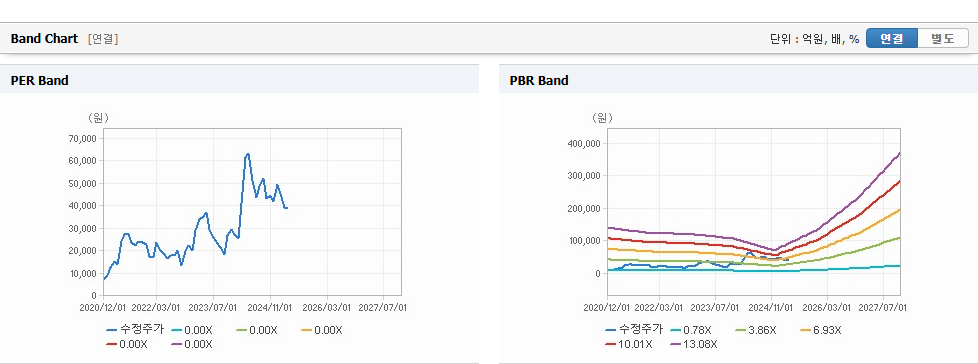Toggle red 0.00X legend in PER Band

128,345
